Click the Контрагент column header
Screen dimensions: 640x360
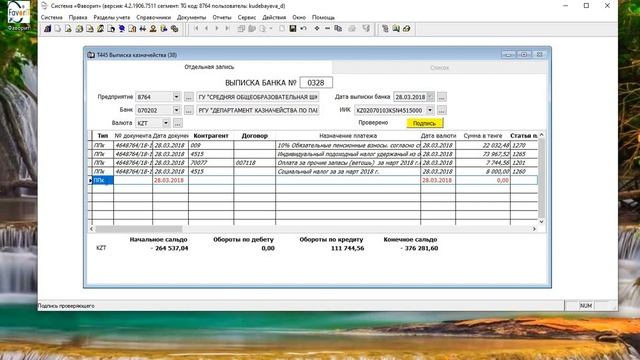tap(211, 136)
